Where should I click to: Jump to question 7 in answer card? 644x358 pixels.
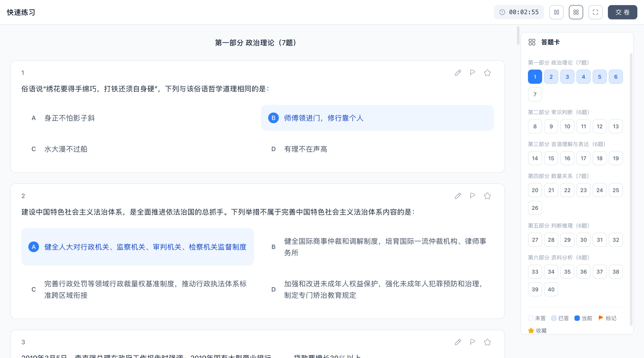pos(535,95)
